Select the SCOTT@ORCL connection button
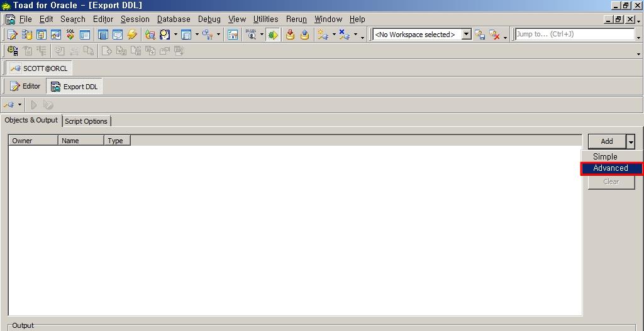This screenshot has width=644, height=331. coord(39,68)
